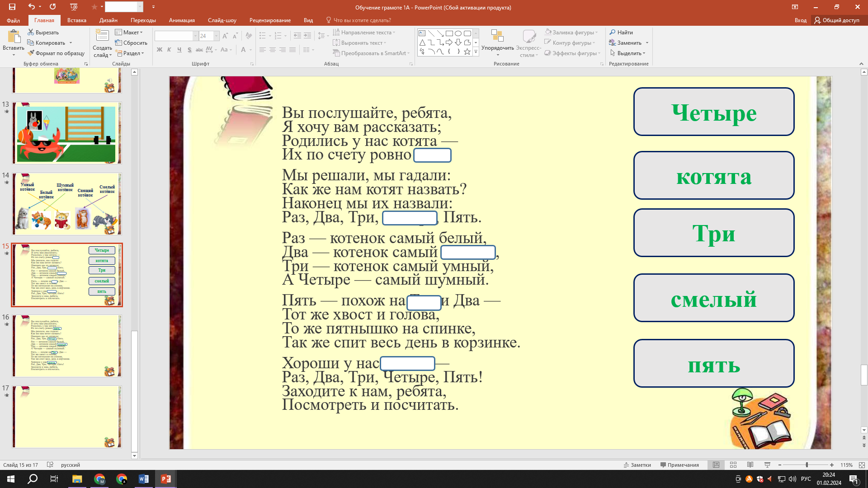Switch to Вставка ribbon tab
Screen dimensions: 868x488
[77, 20]
